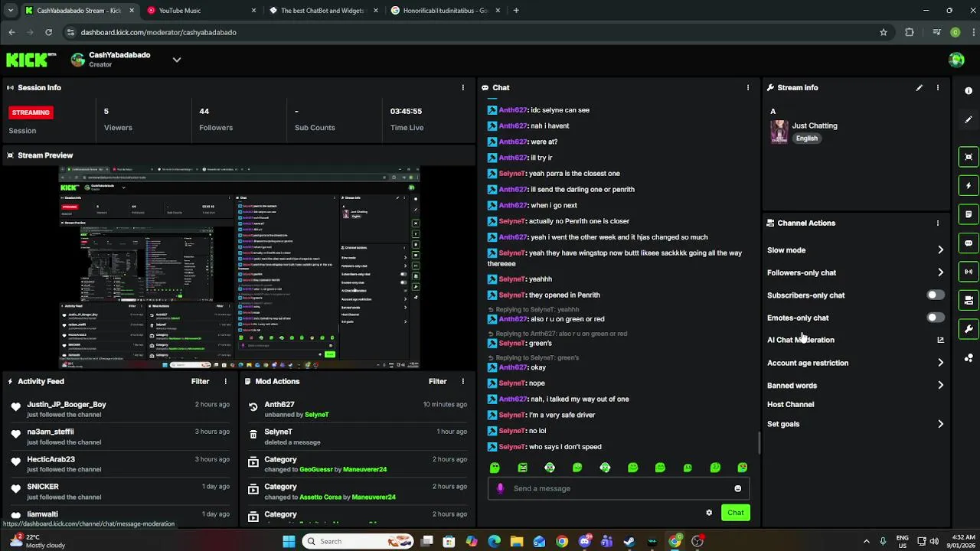
Task: Switch to YouTube Music tab
Action: [201, 11]
